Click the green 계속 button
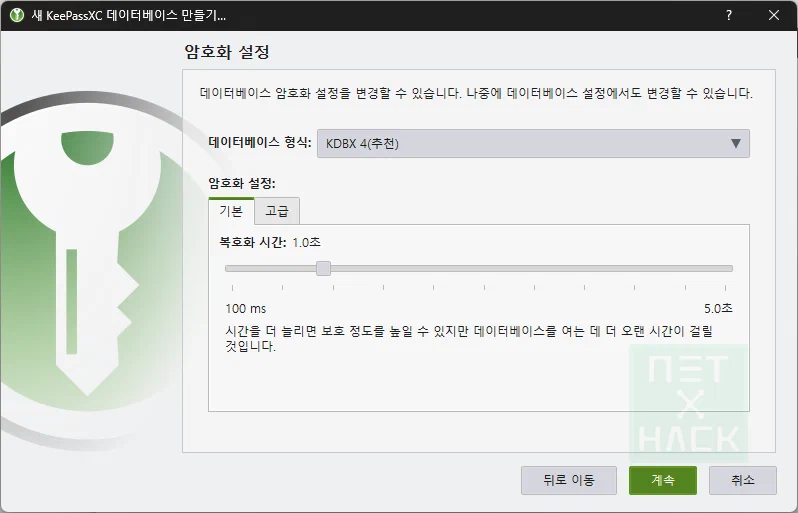The height and width of the screenshot is (513, 798). click(663, 480)
